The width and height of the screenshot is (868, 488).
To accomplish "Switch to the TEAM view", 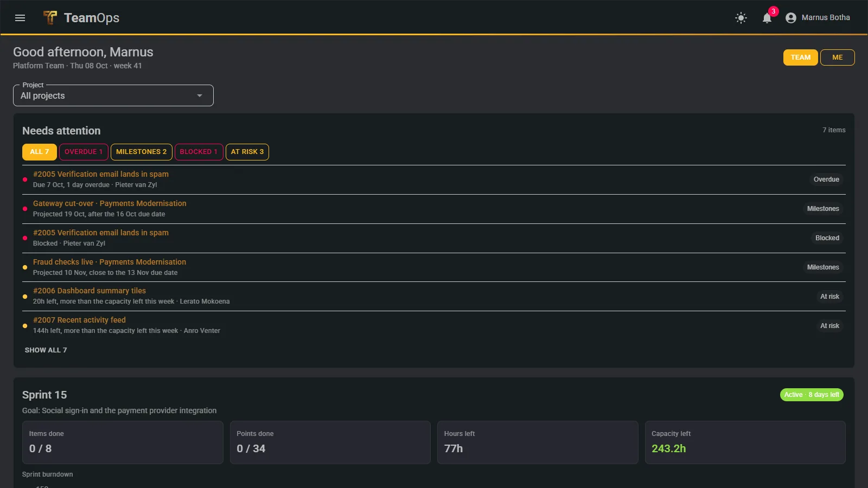I will click(x=801, y=57).
